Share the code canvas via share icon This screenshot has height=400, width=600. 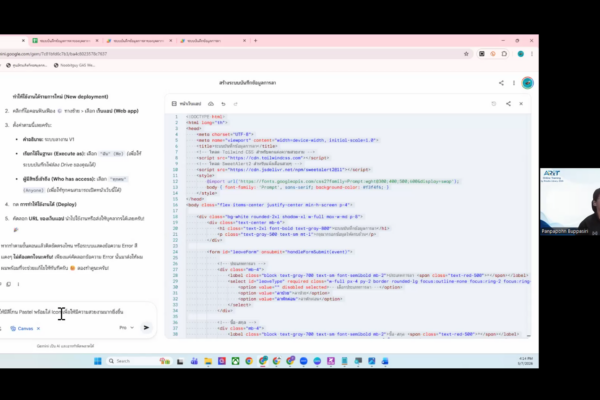click(x=508, y=104)
